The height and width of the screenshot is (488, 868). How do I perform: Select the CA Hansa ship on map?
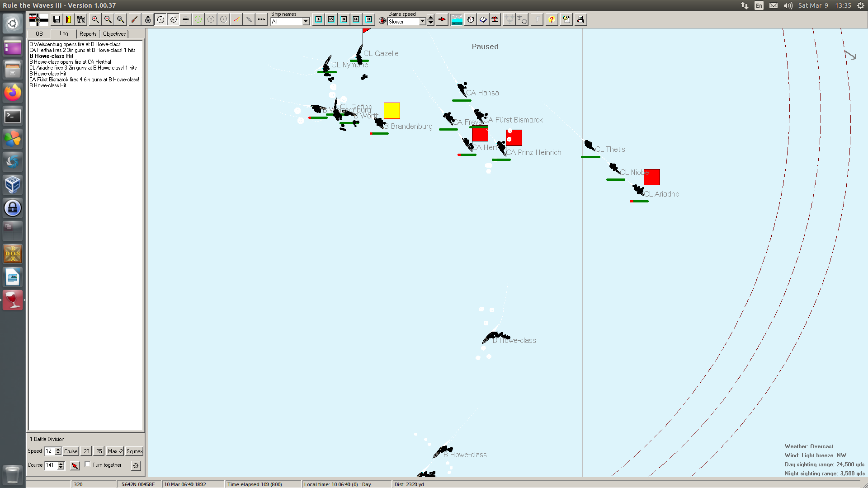coord(462,89)
